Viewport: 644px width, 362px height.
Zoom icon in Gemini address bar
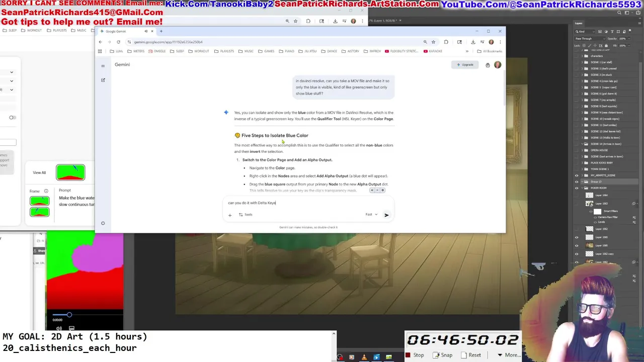(x=425, y=42)
